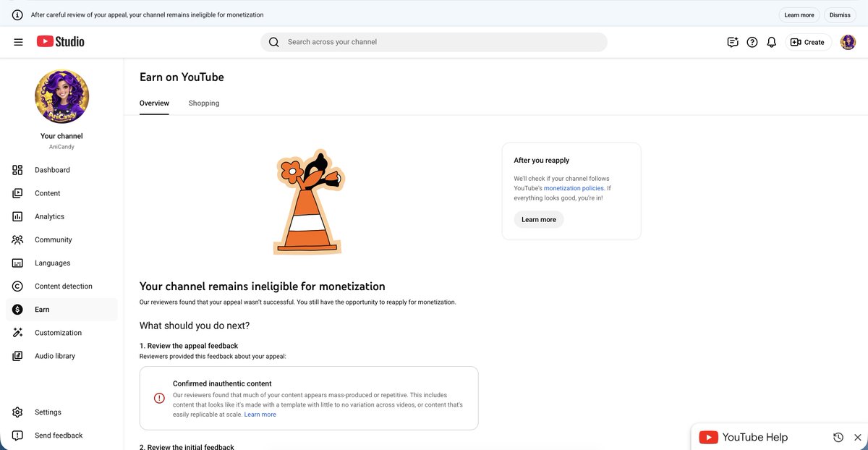The height and width of the screenshot is (450, 868).
Task: Click the Languages subtitles icon
Action: [x=17, y=263]
